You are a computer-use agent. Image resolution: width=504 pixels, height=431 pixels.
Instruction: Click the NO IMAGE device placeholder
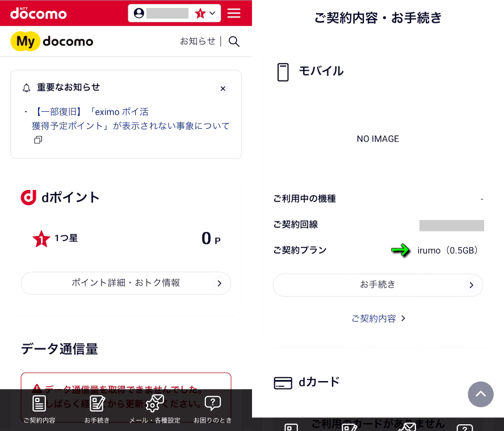[x=377, y=139]
